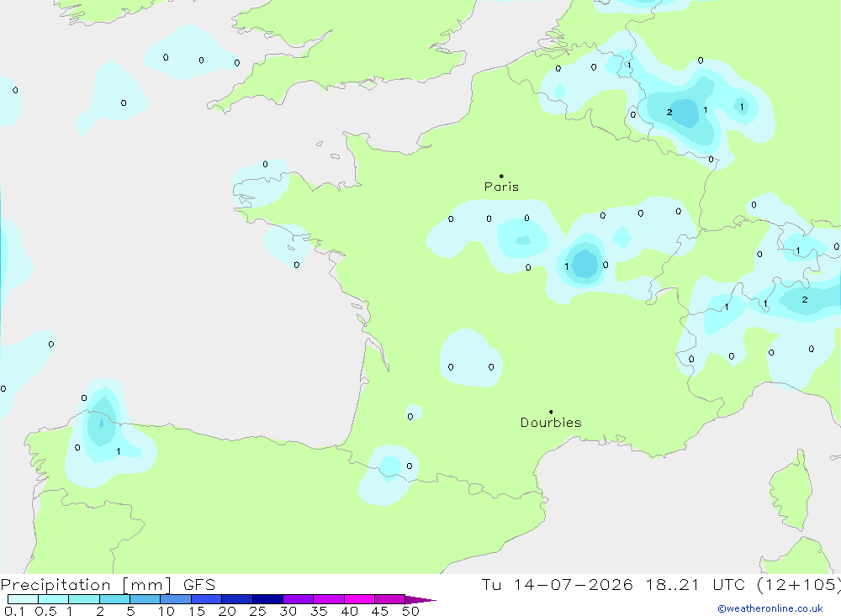Click the 1 mm value near northwest Spain
841x616 pixels.
[119, 451]
